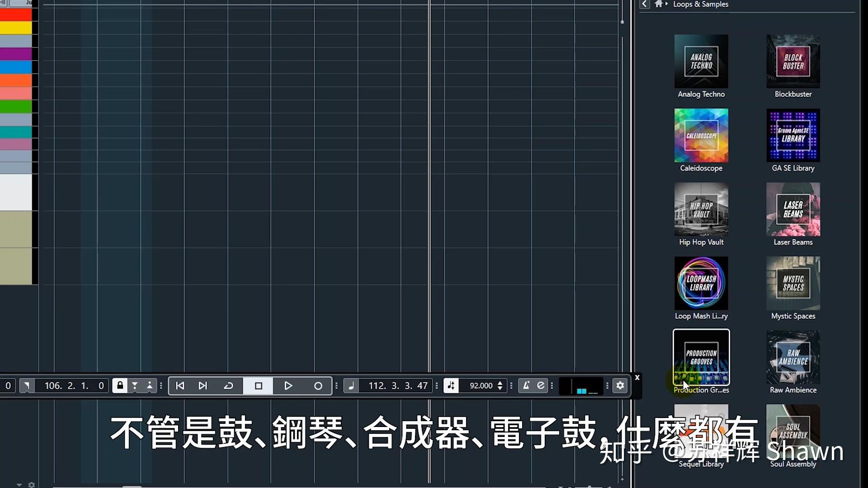Click the back arrow in Loops & Samples panel
The height and width of the screenshot is (488, 868).
pos(644,4)
